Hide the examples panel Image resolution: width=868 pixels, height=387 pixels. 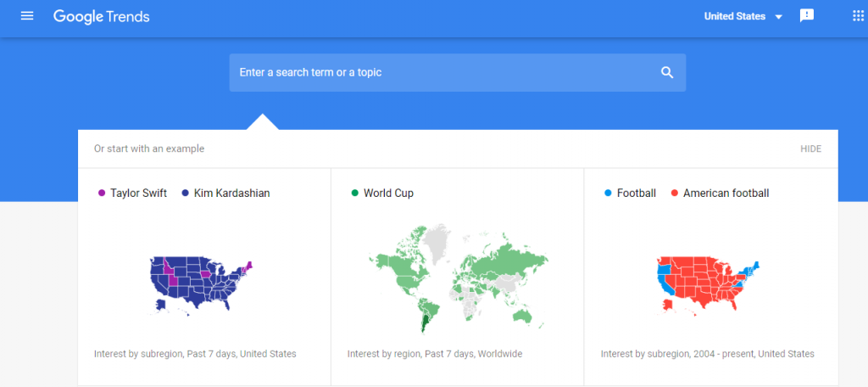[810, 149]
